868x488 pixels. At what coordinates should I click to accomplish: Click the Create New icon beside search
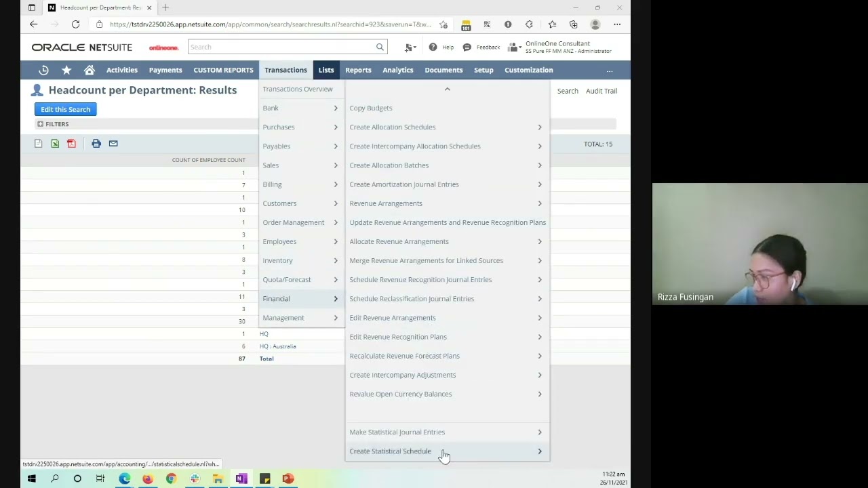pyautogui.click(x=410, y=47)
